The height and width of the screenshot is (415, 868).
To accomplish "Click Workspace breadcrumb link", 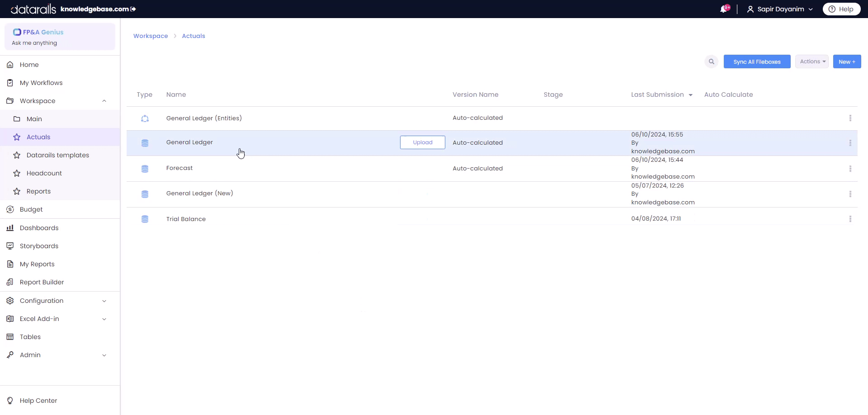I will pyautogui.click(x=151, y=36).
